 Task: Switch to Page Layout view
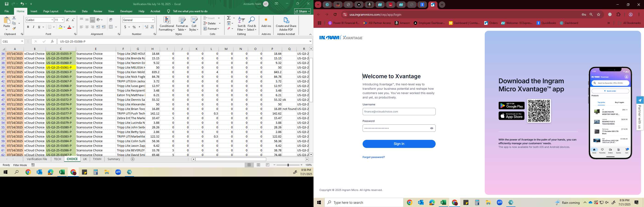click(258, 165)
